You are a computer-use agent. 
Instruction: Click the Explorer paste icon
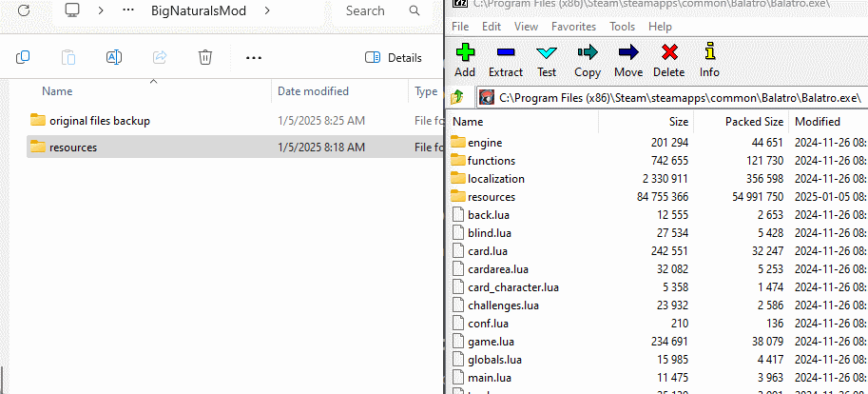[68, 57]
